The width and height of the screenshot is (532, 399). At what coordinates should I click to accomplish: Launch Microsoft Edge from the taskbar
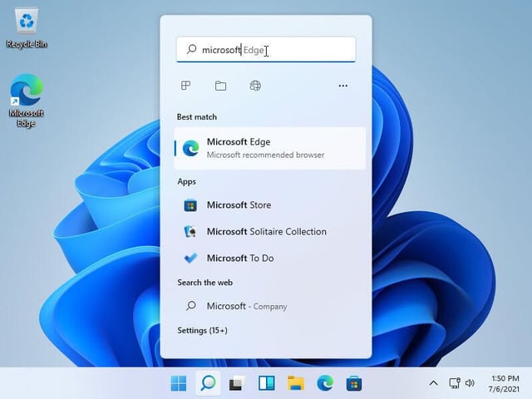(325, 383)
